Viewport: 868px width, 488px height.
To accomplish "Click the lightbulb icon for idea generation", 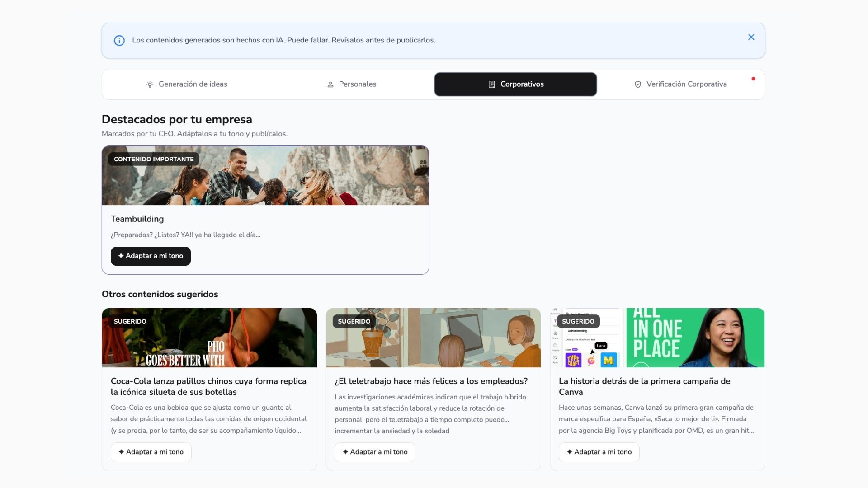I will coord(150,84).
